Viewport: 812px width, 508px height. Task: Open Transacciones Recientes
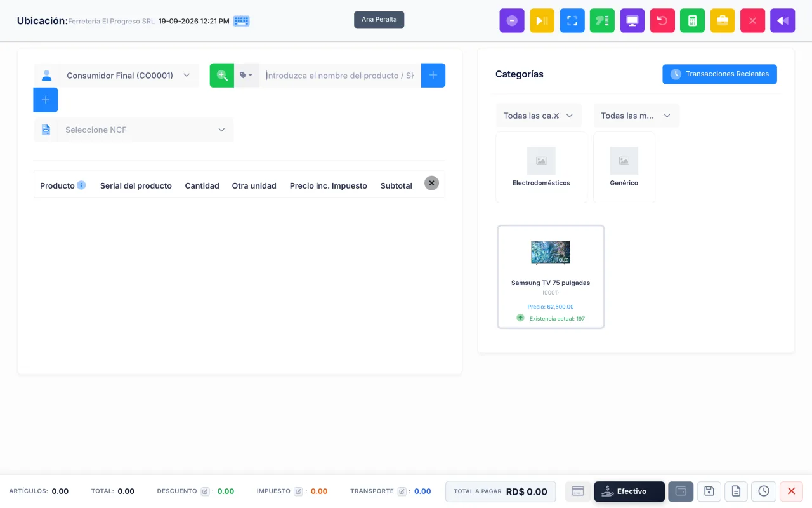coord(719,74)
